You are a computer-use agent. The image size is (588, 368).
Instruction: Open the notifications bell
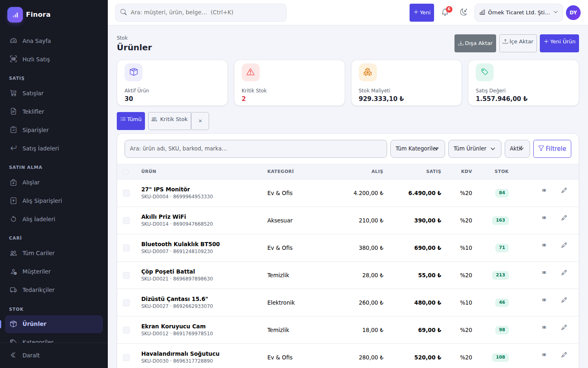coord(445,12)
